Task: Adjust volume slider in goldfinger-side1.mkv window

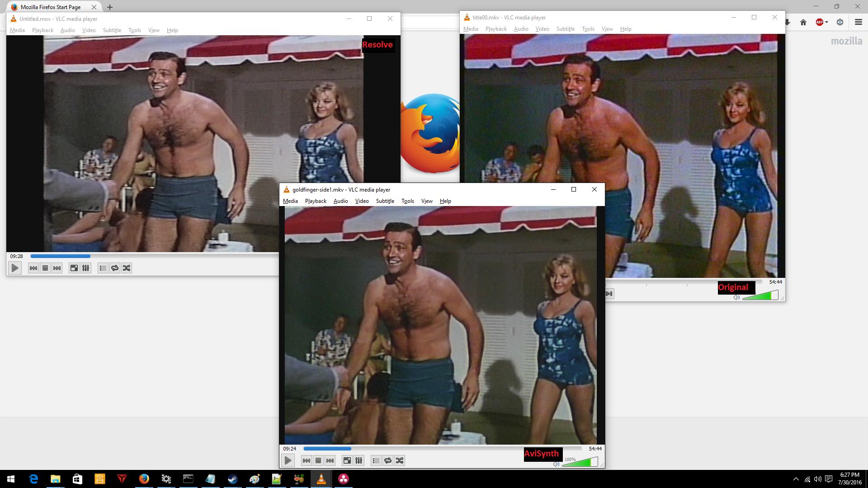Action: pyautogui.click(x=580, y=462)
